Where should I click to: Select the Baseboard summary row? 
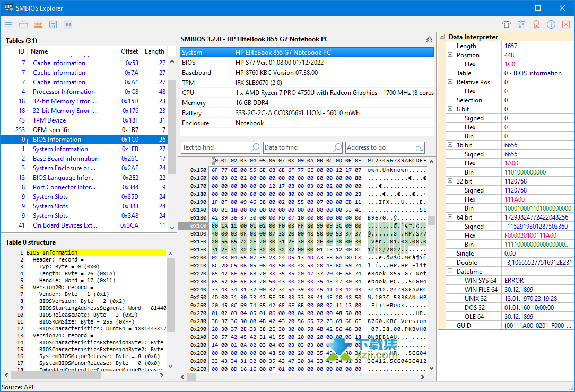[307, 73]
